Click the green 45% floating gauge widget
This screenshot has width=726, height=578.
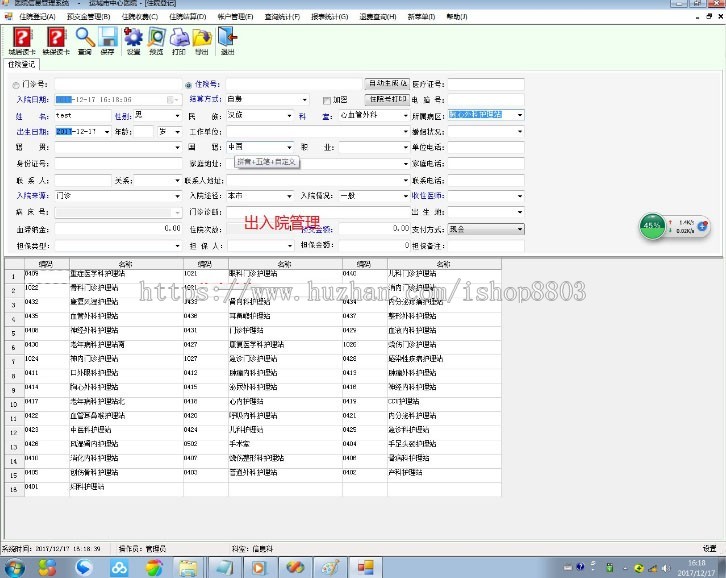[653, 226]
